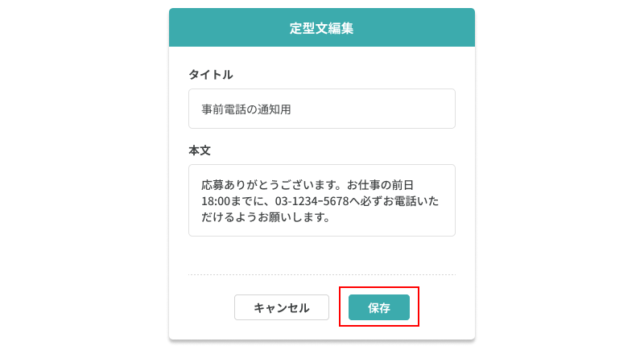Screen dimensions: 644x354
Task: Click the 定型文編集 dialog heading
Action: click(x=321, y=28)
